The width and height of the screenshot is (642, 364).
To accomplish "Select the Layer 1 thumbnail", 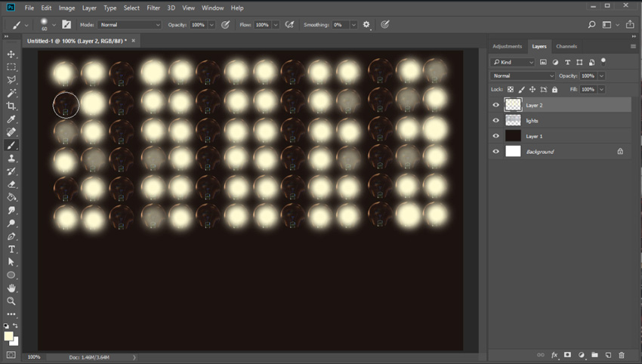I will coord(513,136).
